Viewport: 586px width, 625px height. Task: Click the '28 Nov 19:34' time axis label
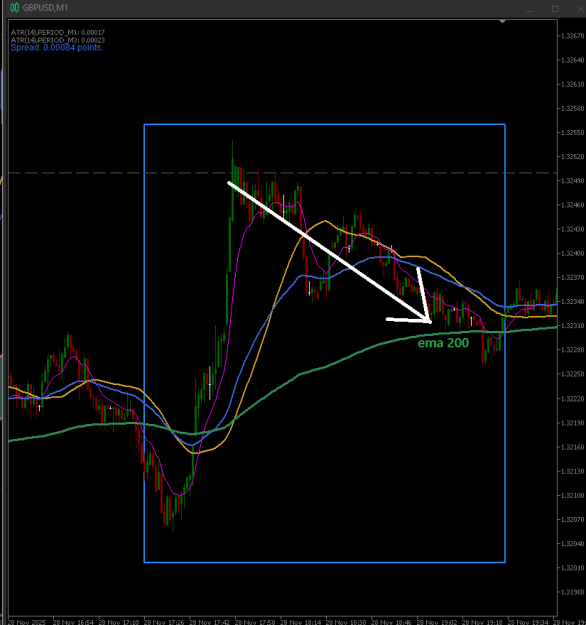[x=528, y=622]
